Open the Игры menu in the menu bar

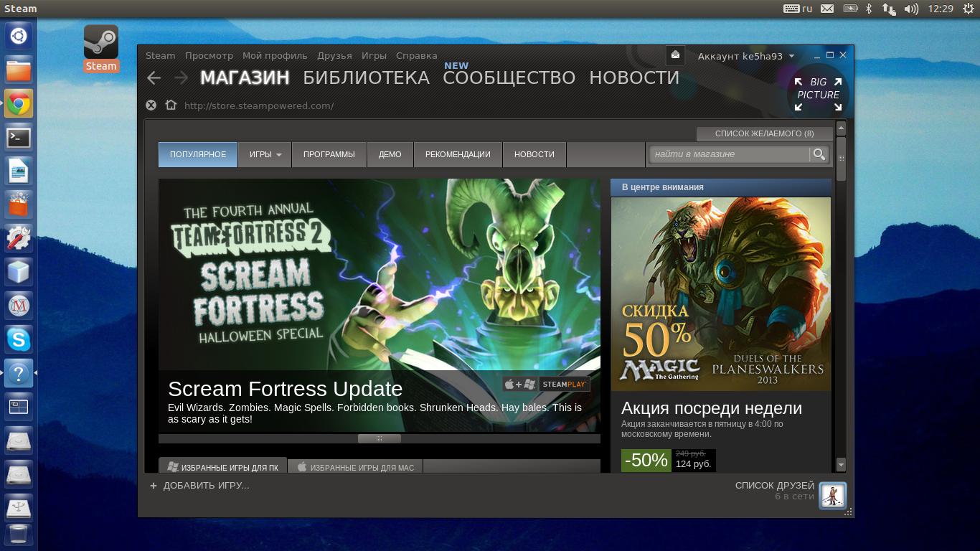point(374,55)
